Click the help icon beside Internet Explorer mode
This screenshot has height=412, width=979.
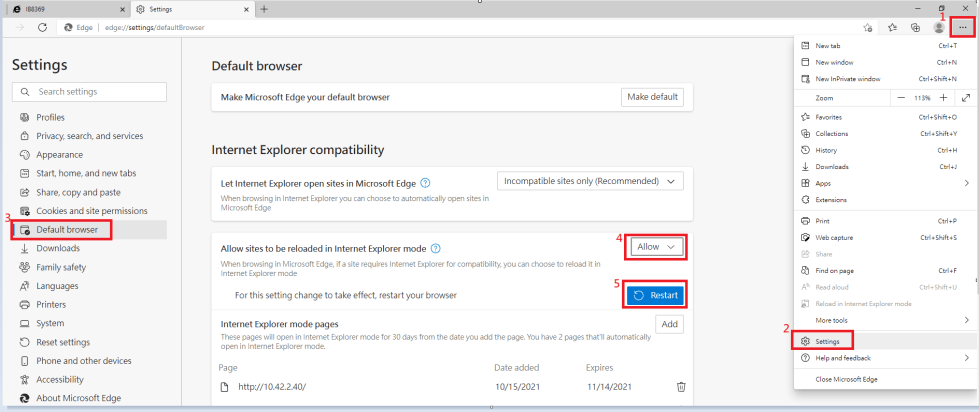435,247
